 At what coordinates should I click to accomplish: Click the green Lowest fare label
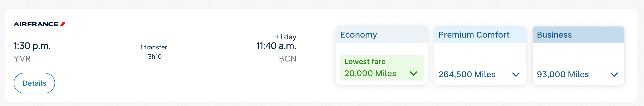click(x=365, y=62)
